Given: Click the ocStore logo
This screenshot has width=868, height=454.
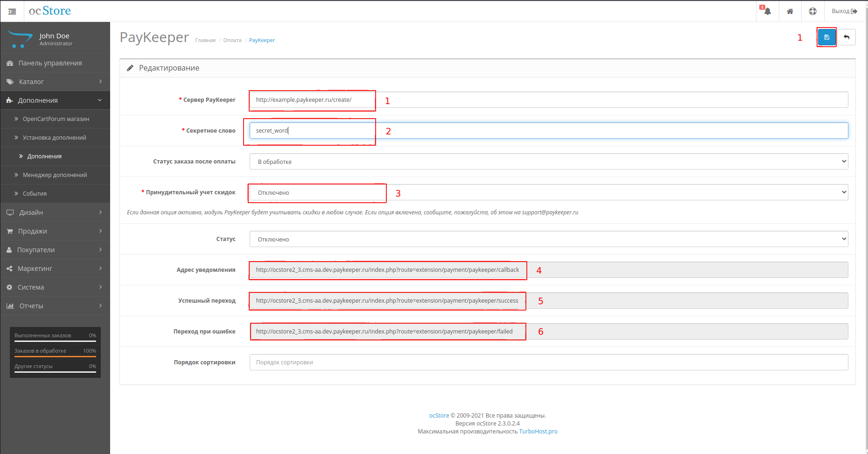Looking at the screenshot, I should [x=50, y=11].
